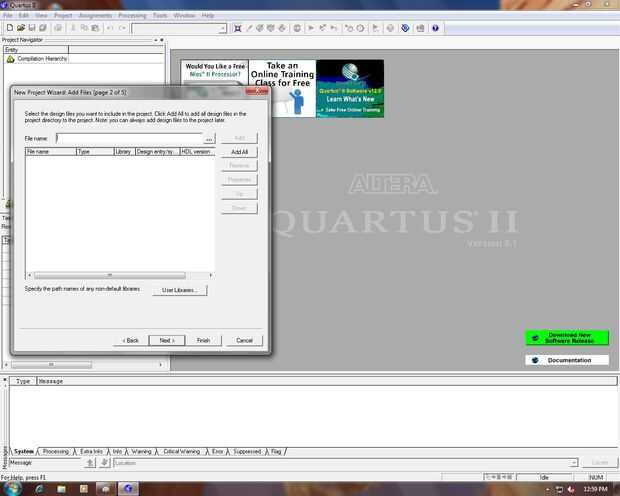
Task: Click the User Libraries button
Action: [180, 290]
